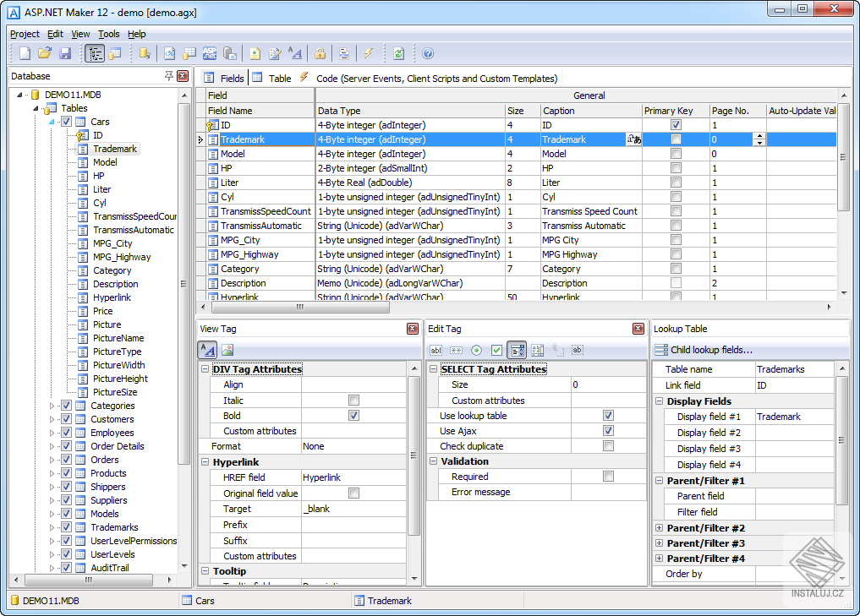Expand the Parameter/Filter #2 section
The width and height of the screenshot is (860, 616).
[x=659, y=528]
